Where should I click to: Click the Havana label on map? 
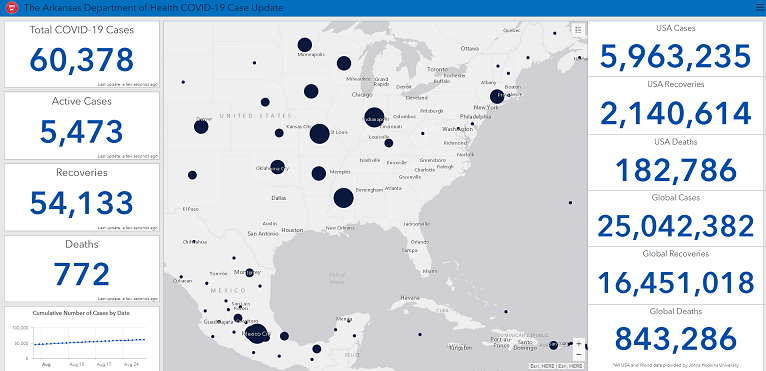click(410, 298)
